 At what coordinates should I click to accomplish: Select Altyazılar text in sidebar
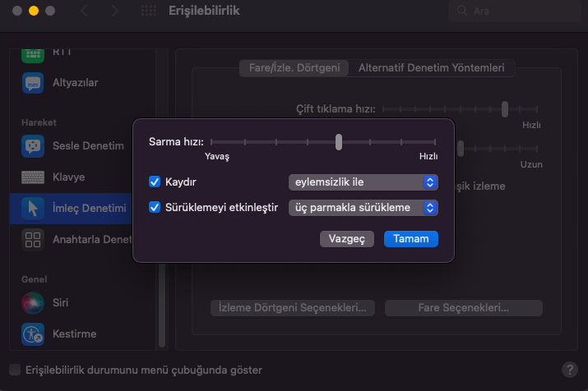click(76, 83)
